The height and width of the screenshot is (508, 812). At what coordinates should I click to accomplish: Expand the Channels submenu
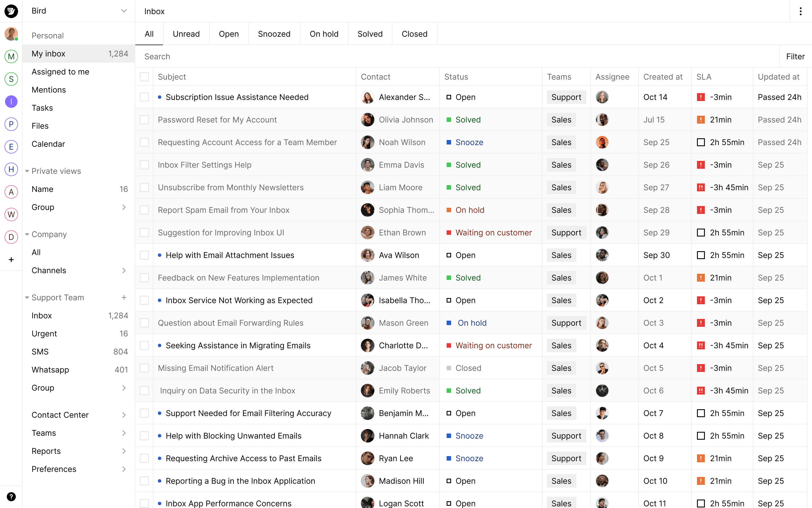point(124,270)
